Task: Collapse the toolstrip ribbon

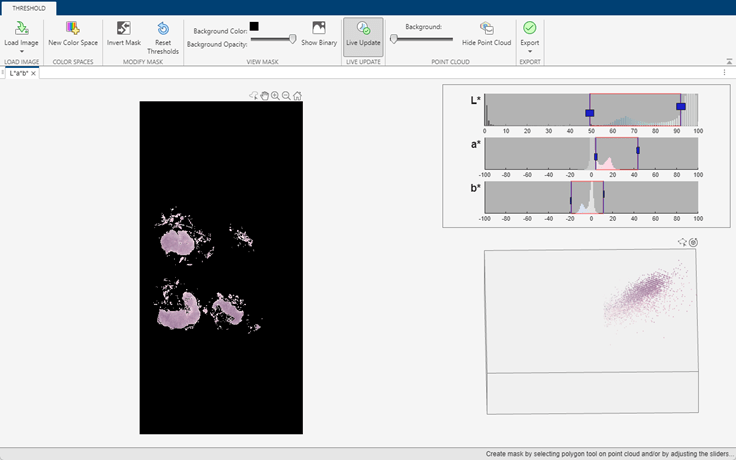Action: (x=728, y=62)
